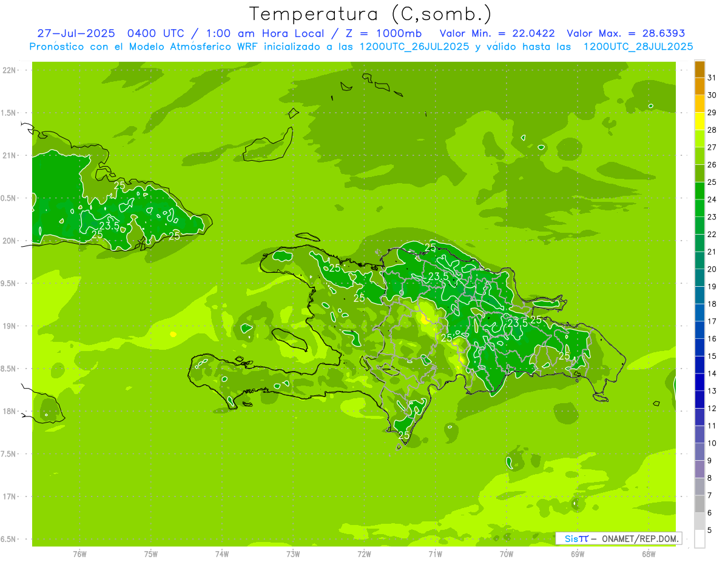Click the '18N' latitude axis label
Image resolution: width=728 pixels, height=562 pixels.
click(x=8, y=411)
